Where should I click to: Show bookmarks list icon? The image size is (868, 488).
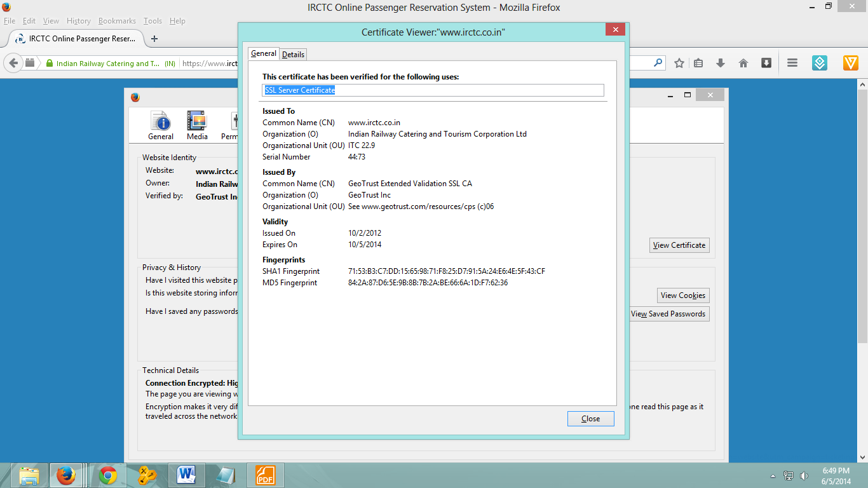point(698,63)
